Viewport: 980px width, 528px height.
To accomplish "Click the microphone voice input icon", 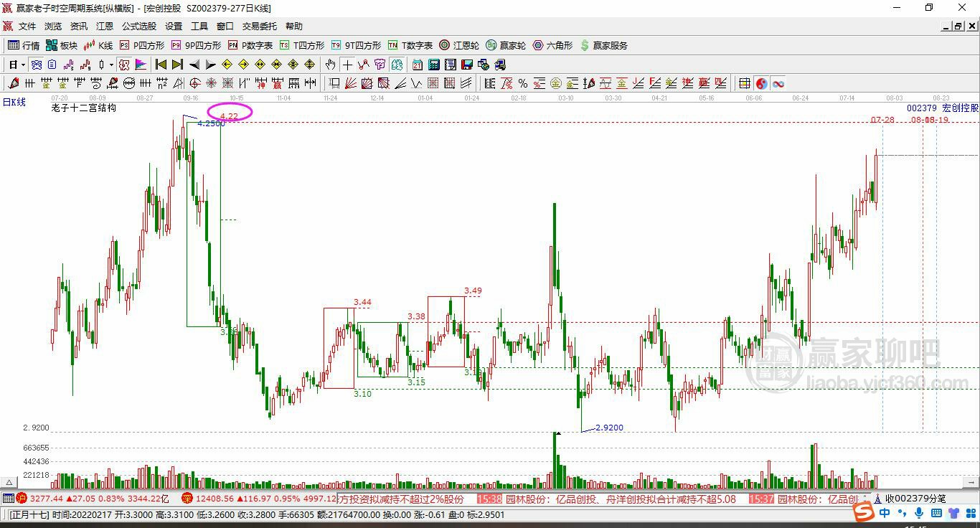I will click(x=918, y=514).
